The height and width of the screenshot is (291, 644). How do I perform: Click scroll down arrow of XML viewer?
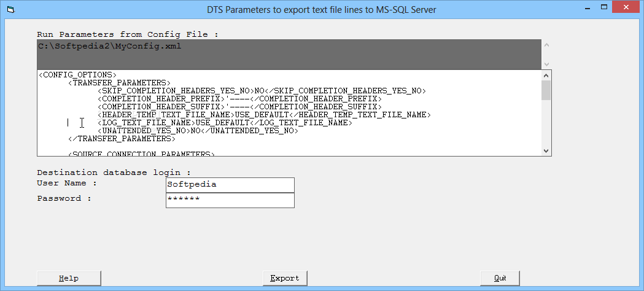click(x=546, y=150)
